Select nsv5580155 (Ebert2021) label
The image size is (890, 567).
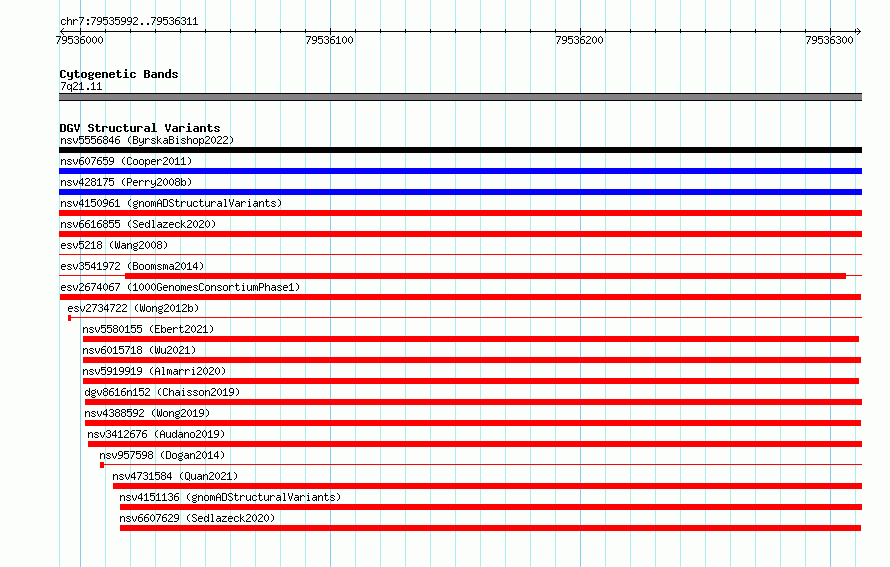coord(148,329)
